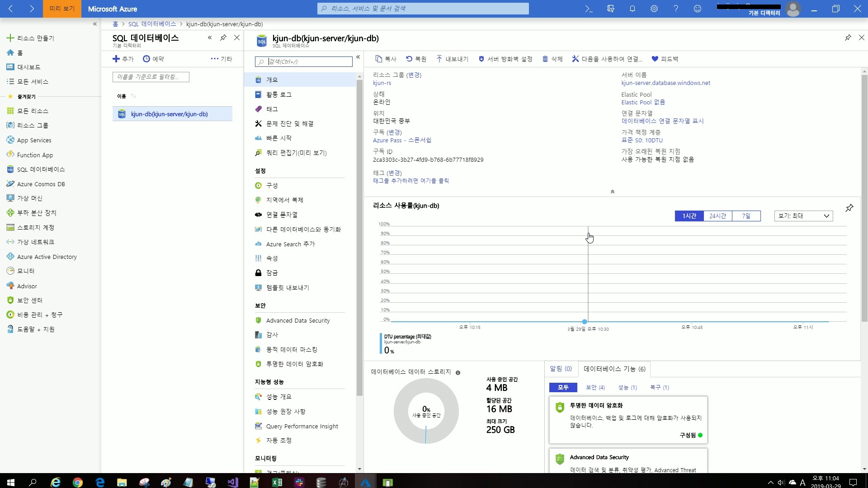Select the 1시간 time range option

click(689, 216)
